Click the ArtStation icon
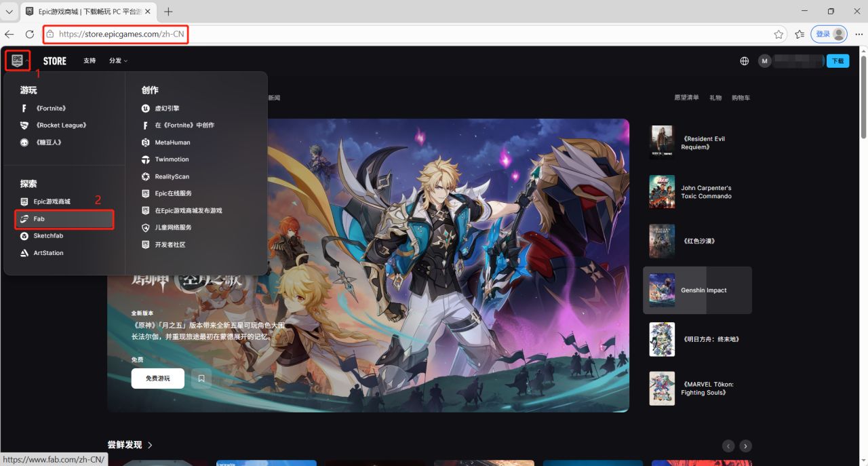The height and width of the screenshot is (466, 868). (24, 253)
